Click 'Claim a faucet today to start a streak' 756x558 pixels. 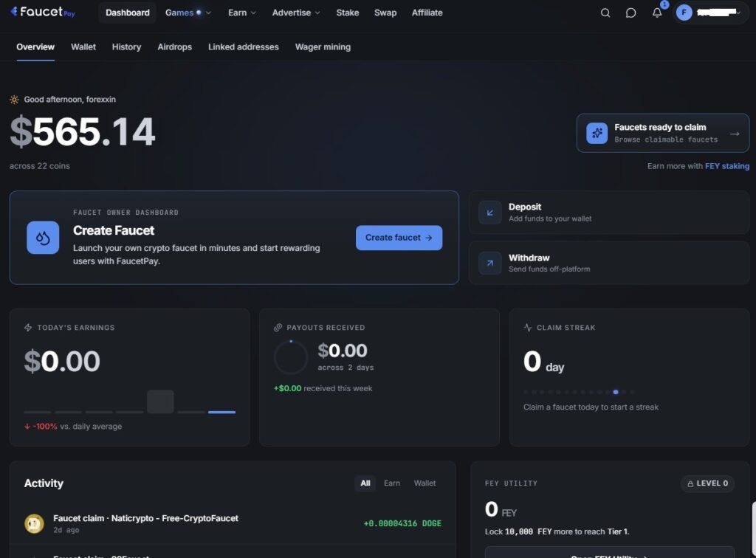click(x=591, y=407)
